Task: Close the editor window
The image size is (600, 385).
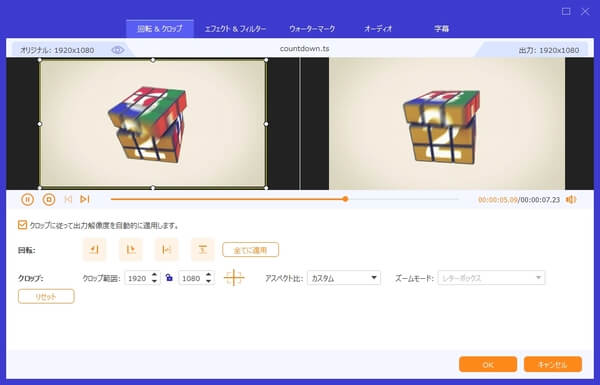Action: tap(585, 11)
